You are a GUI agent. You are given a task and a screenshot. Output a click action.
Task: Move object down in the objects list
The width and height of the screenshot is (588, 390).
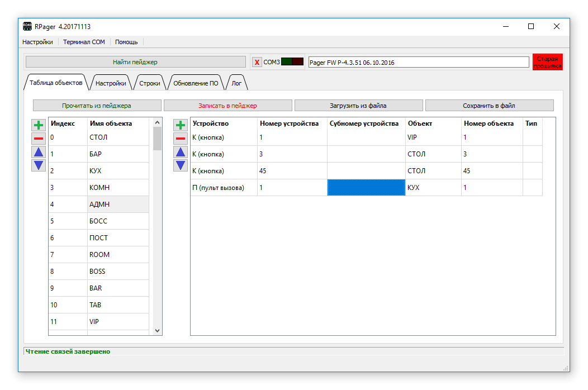coord(39,165)
